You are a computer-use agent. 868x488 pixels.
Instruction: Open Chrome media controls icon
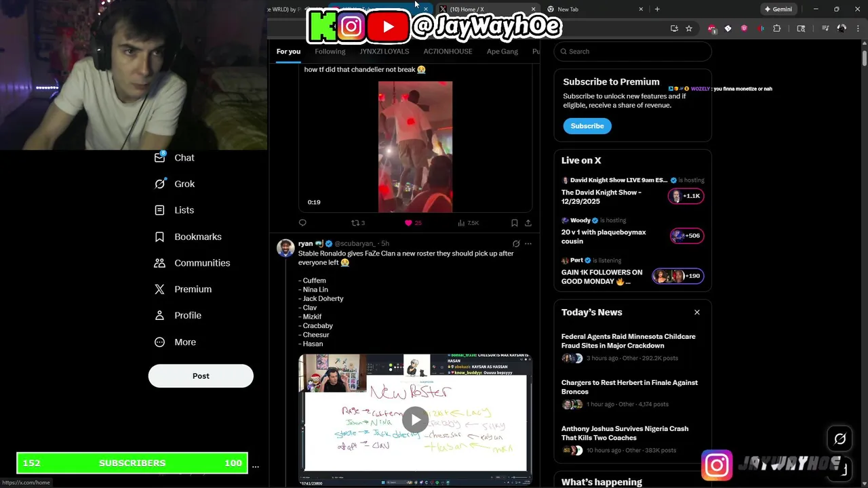coord(825,28)
